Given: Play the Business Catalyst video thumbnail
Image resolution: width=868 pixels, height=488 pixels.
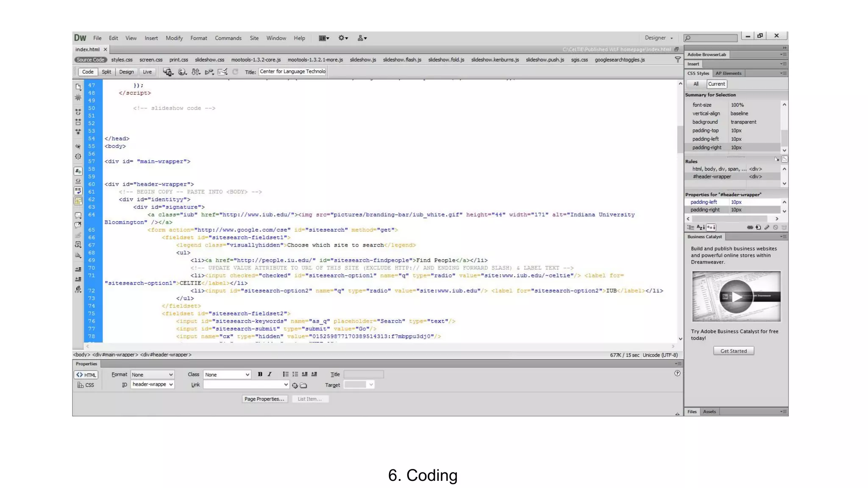Looking at the screenshot, I should coord(736,297).
